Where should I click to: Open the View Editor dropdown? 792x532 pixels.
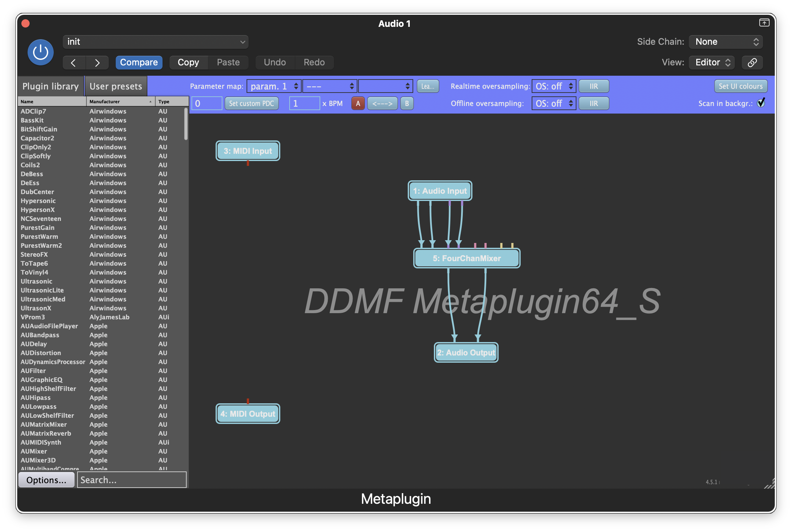click(712, 63)
